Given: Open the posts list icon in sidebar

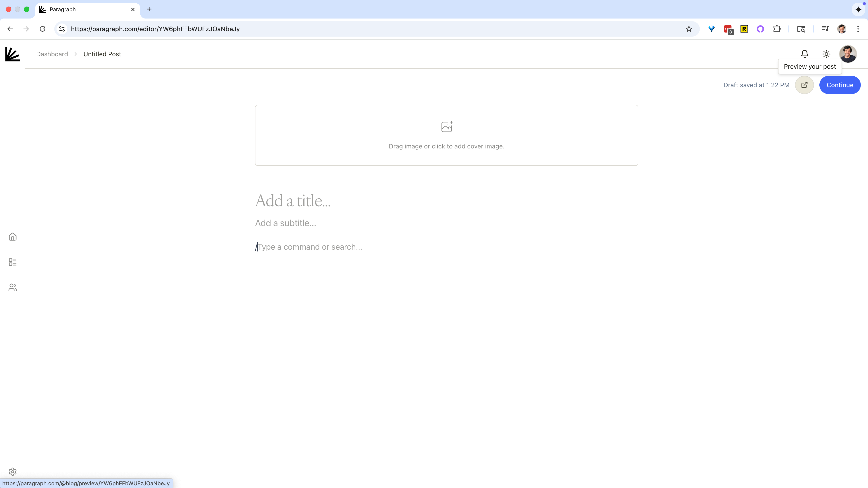Looking at the screenshot, I should (x=12, y=262).
